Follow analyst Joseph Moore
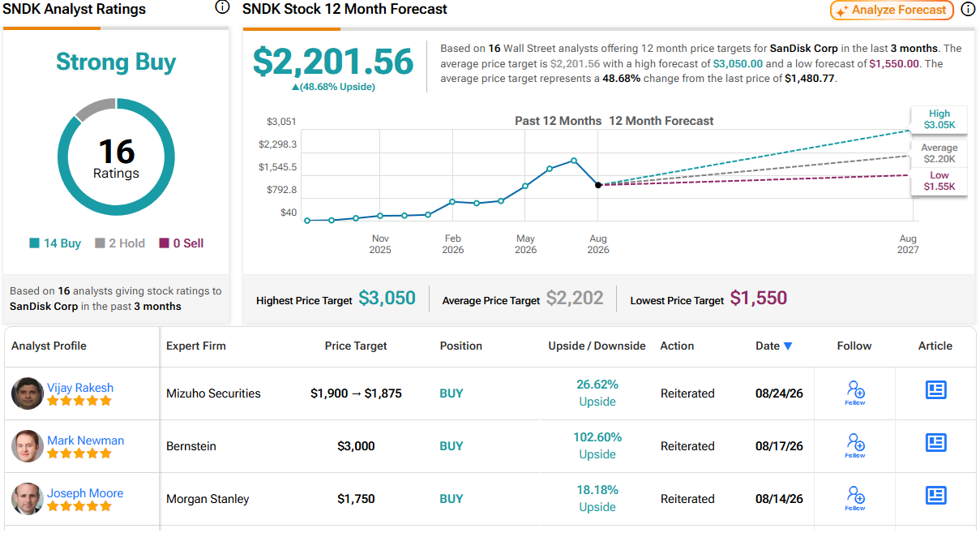Image resolution: width=980 pixels, height=533 pixels. pos(855,498)
